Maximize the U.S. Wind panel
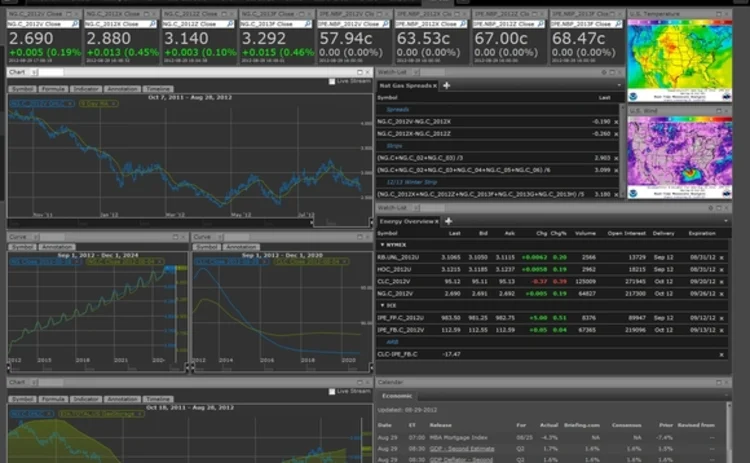 tap(719, 111)
